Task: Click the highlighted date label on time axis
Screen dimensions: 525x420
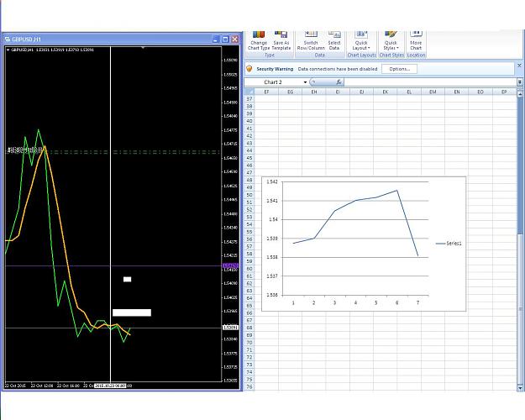Action: click(110, 386)
